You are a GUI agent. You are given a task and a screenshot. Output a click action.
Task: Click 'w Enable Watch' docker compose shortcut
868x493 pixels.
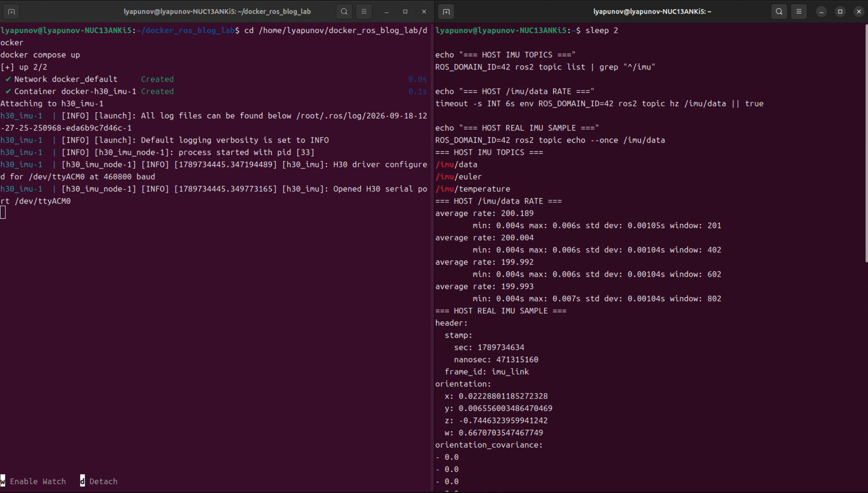point(33,481)
